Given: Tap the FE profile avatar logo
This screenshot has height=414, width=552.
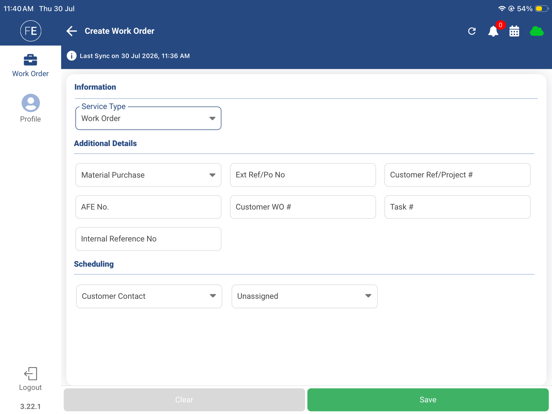Looking at the screenshot, I should point(31,31).
